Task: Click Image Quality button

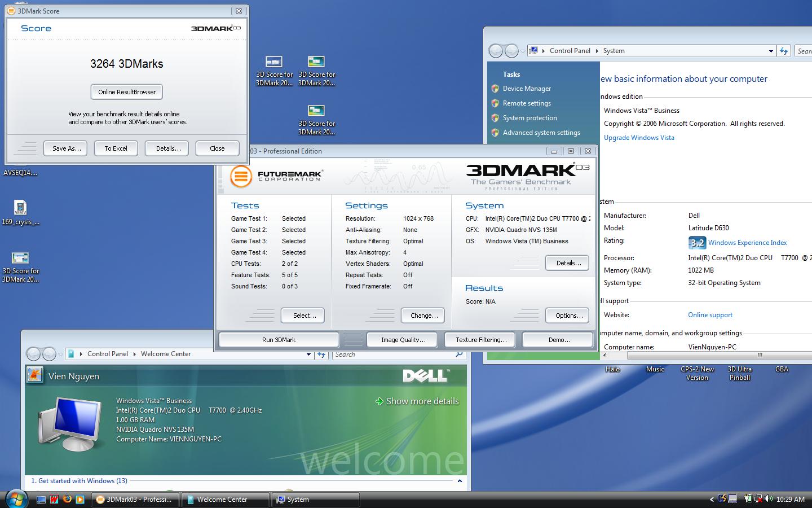Action: point(403,340)
